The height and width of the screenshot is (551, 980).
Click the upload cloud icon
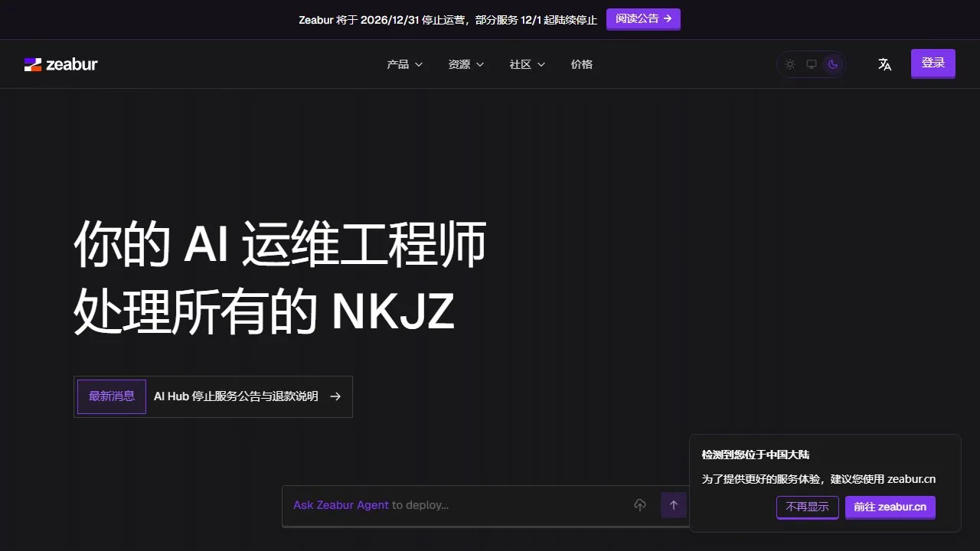click(x=640, y=505)
